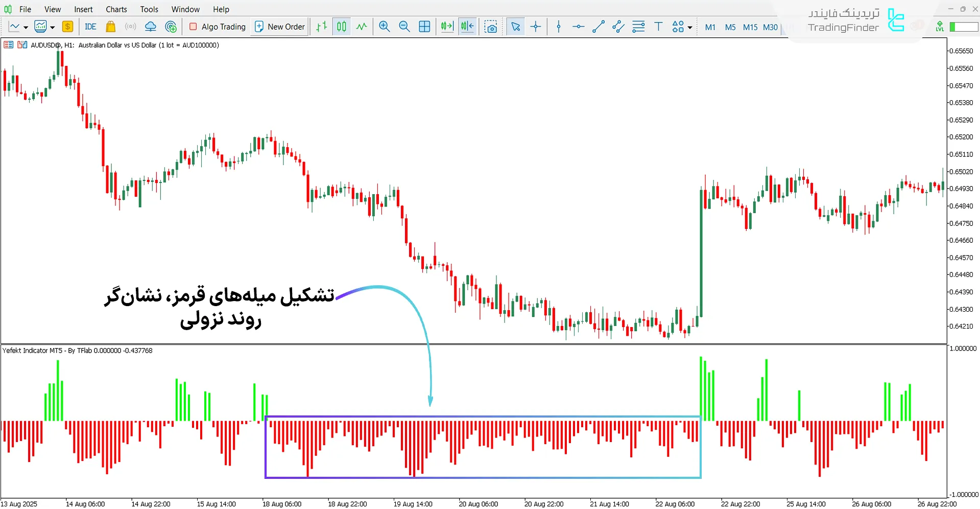Image resolution: width=980 pixels, height=509 pixels.
Task: Select the Fibonacci retracement tool
Action: [638, 27]
